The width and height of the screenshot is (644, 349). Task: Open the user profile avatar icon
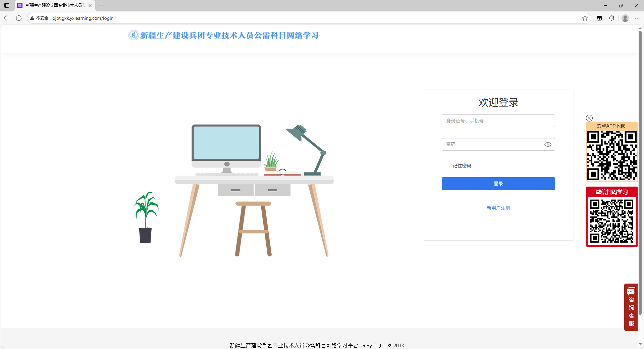[625, 18]
